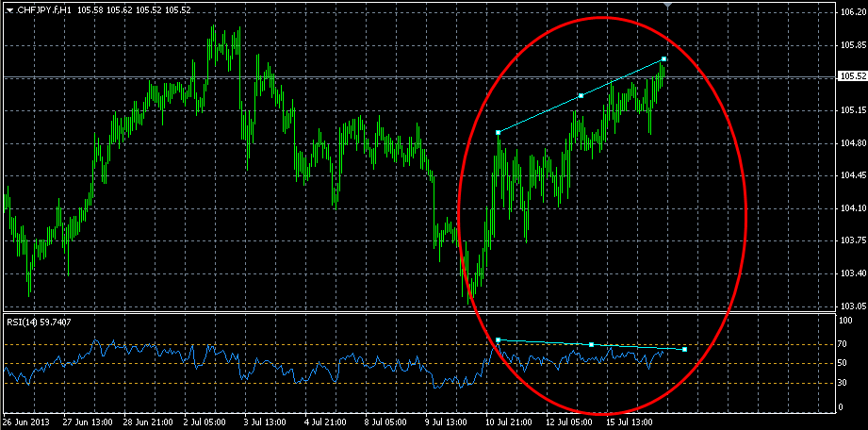Select the middle anchor of the price trendline

[x=581, y=96]
